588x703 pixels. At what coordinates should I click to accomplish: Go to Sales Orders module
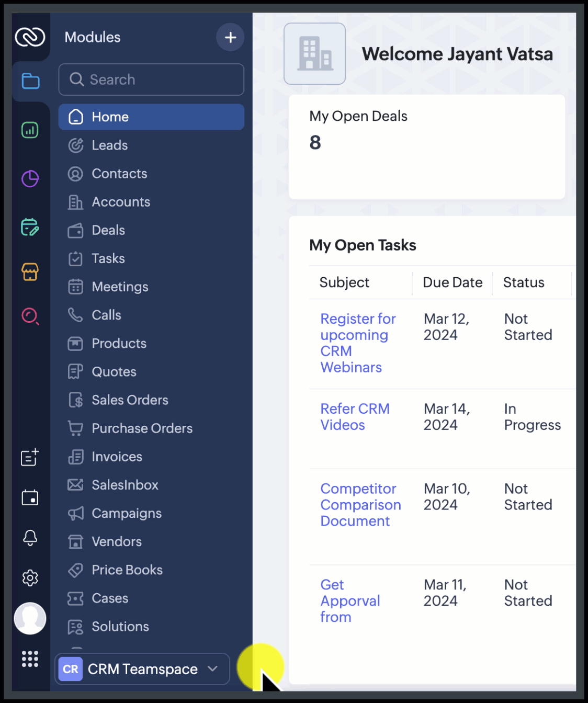pos(130,400)
